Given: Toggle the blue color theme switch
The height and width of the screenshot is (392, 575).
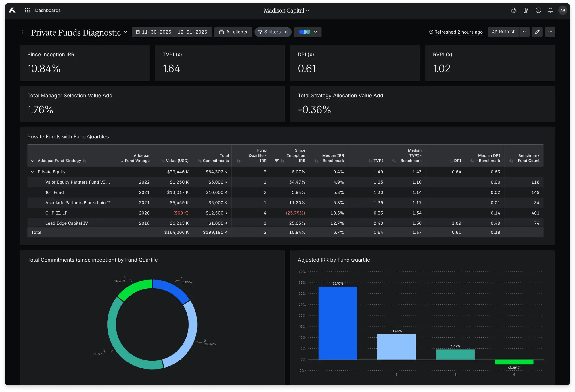Looking at the screenshot, I should click(304, 32).
